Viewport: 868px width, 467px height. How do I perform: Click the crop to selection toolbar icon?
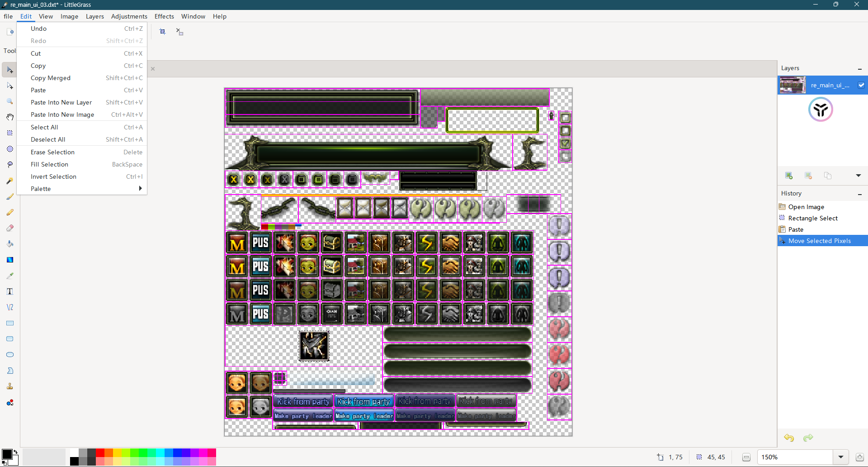pos(163,32)
